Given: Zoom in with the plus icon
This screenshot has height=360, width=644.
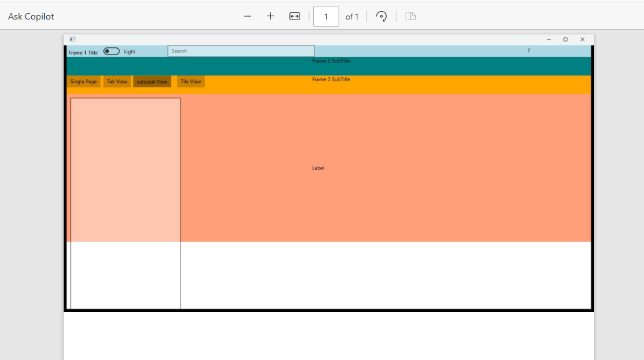Looking at the screenshot, I should pos(270,16).
